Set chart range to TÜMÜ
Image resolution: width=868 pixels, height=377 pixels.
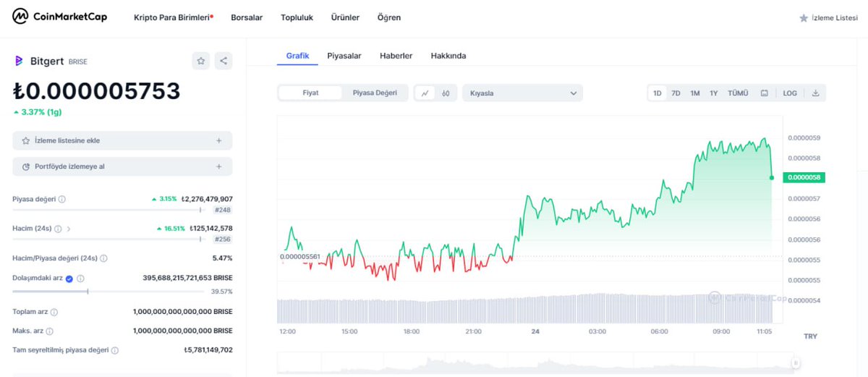pyautogui.click(x=738, y=93)
